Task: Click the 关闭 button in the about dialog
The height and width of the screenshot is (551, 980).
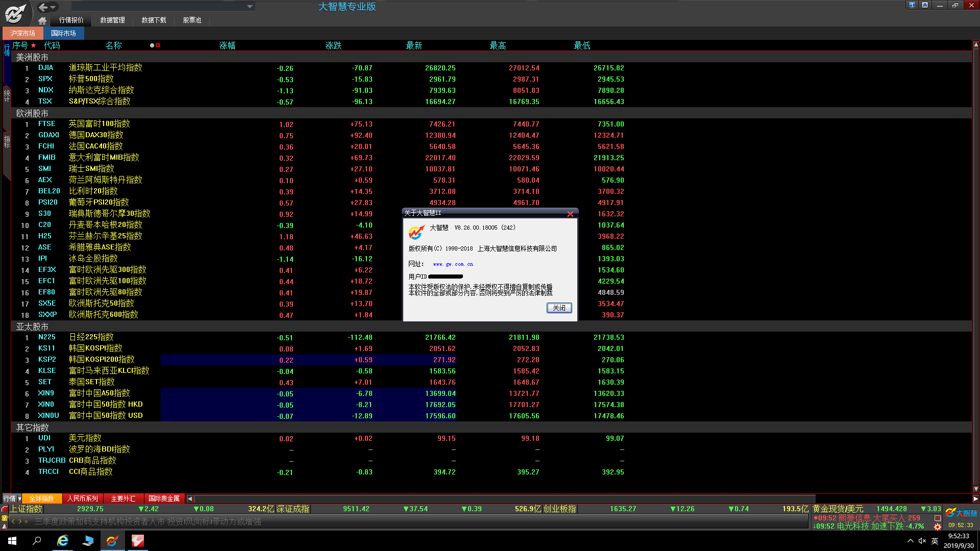Action: (559, 308)
